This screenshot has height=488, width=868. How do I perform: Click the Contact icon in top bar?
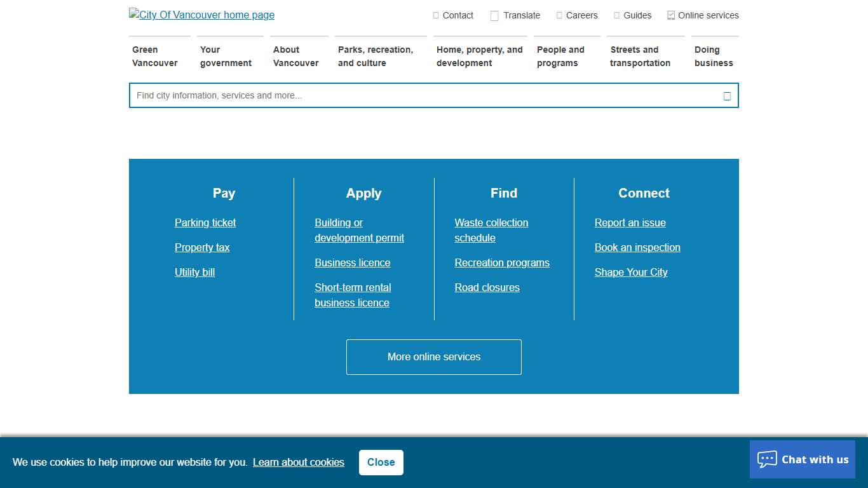(436, 15)
